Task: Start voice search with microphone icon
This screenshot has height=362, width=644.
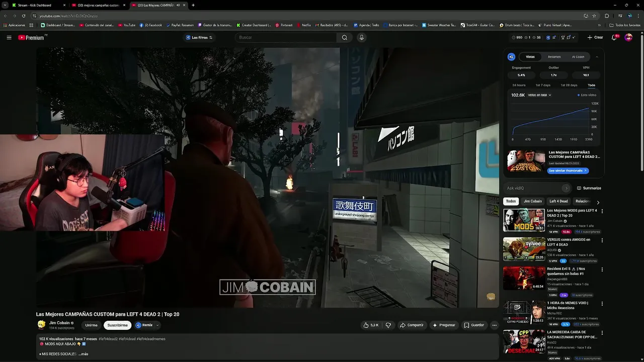Action: point(361,37)
